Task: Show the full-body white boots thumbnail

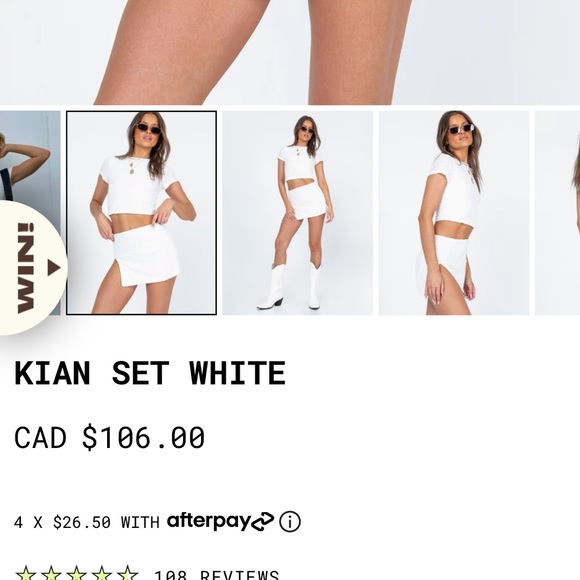Action: coord(297,213)
